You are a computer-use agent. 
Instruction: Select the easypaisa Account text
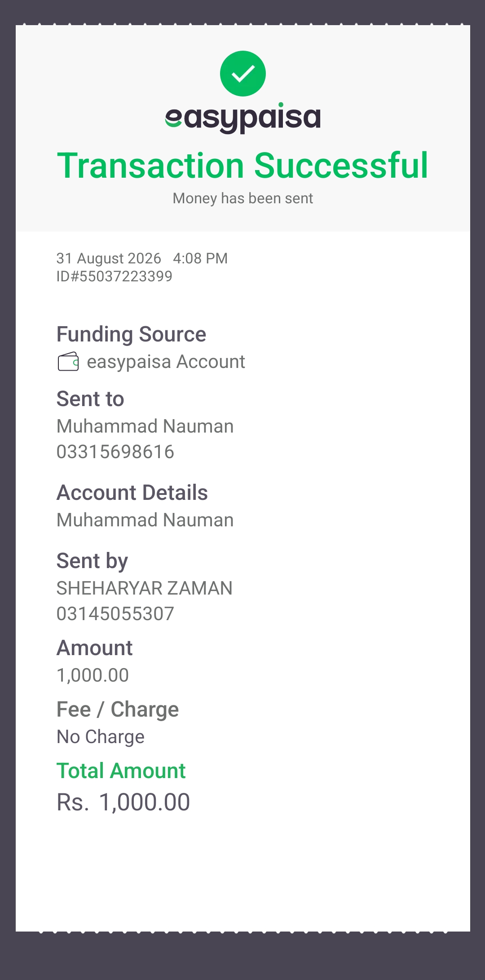click(166, 362)
